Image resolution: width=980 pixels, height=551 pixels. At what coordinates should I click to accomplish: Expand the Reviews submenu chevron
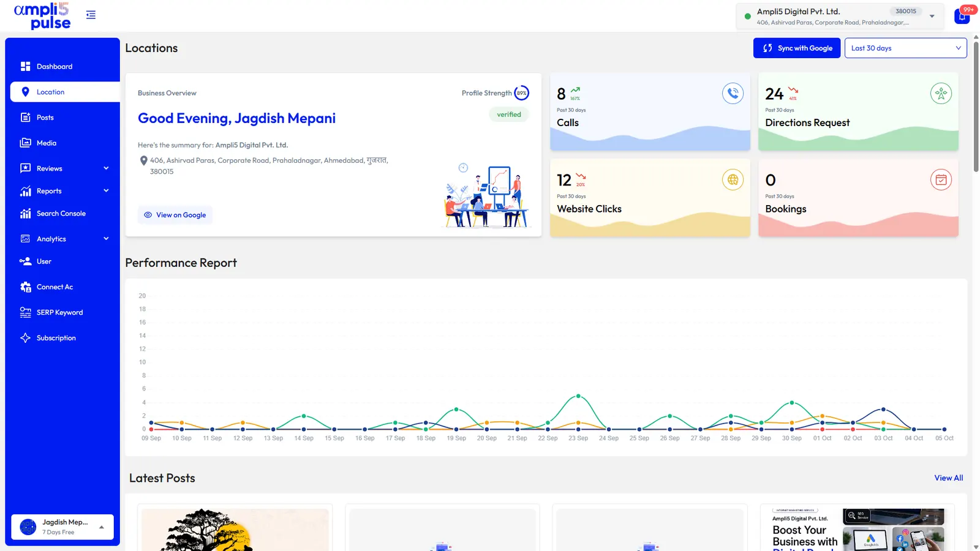pos(106,168)
